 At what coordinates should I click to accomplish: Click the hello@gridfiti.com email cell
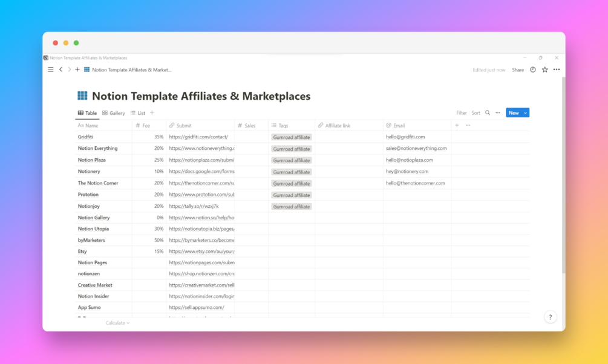click(405, 137)
